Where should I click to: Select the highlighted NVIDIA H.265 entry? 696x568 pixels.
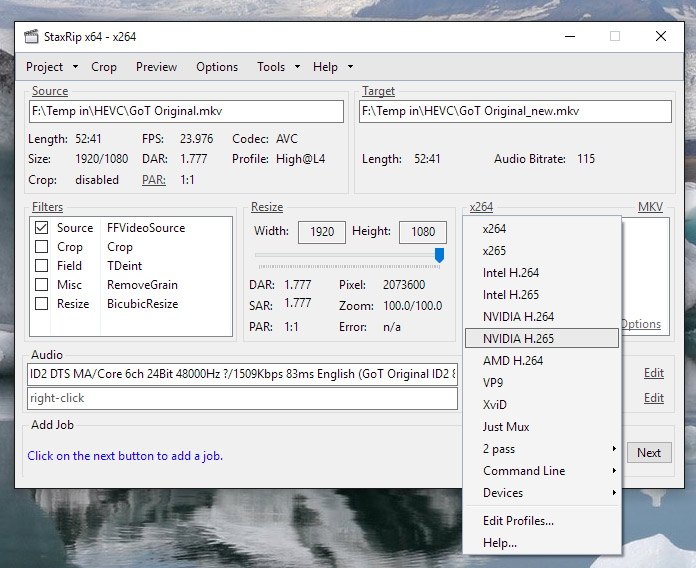(542, 339)
